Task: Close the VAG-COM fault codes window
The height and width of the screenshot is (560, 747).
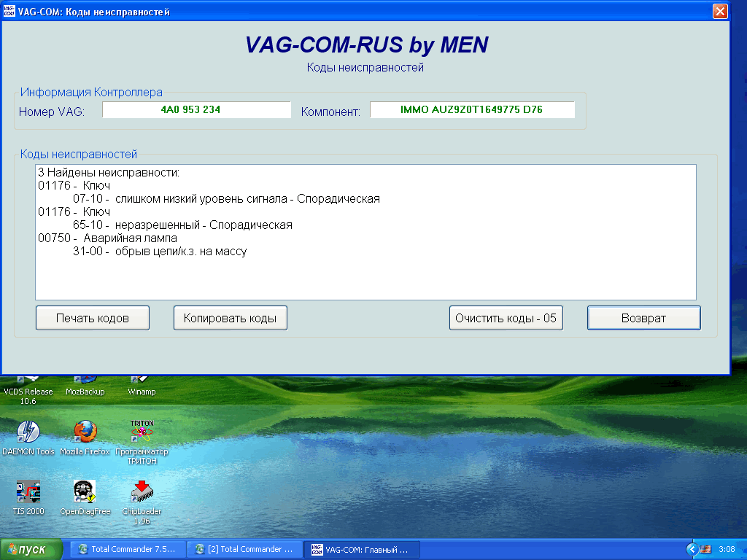Action: (x=720, y=11)
